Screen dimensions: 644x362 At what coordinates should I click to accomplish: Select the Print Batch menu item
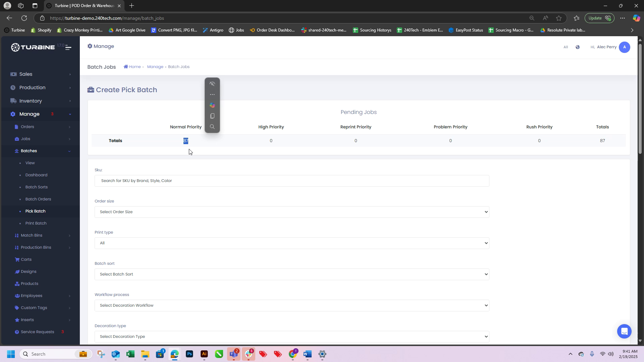click(36, 223)
